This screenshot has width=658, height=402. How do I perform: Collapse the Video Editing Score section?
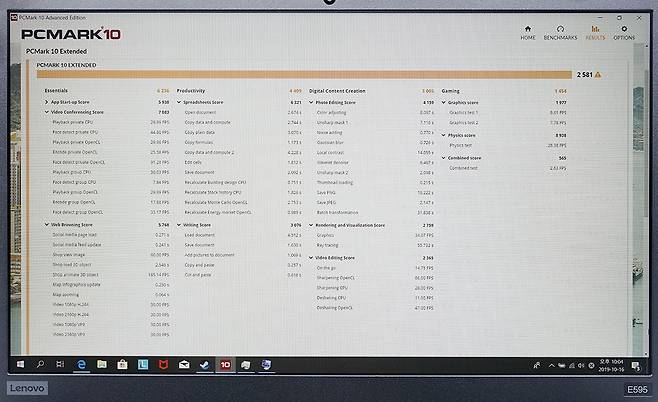311,258
